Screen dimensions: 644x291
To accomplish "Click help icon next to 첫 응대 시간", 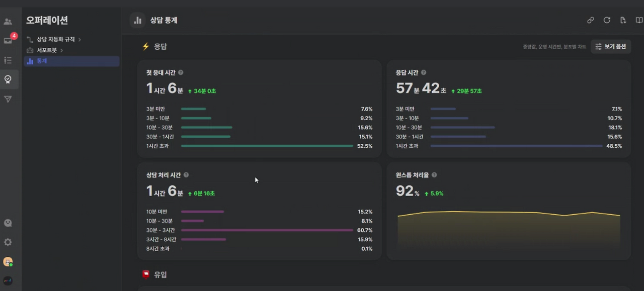I will click(x=181, y=72).
